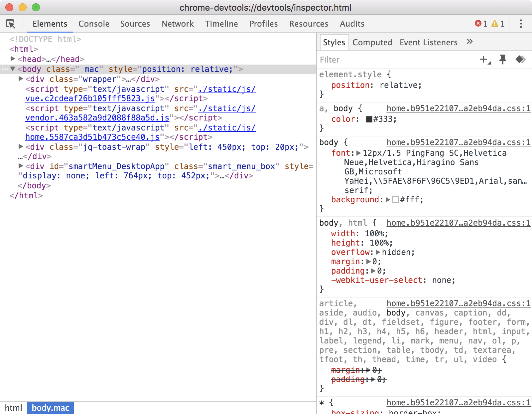Click the red error count icon

[478, 23]
